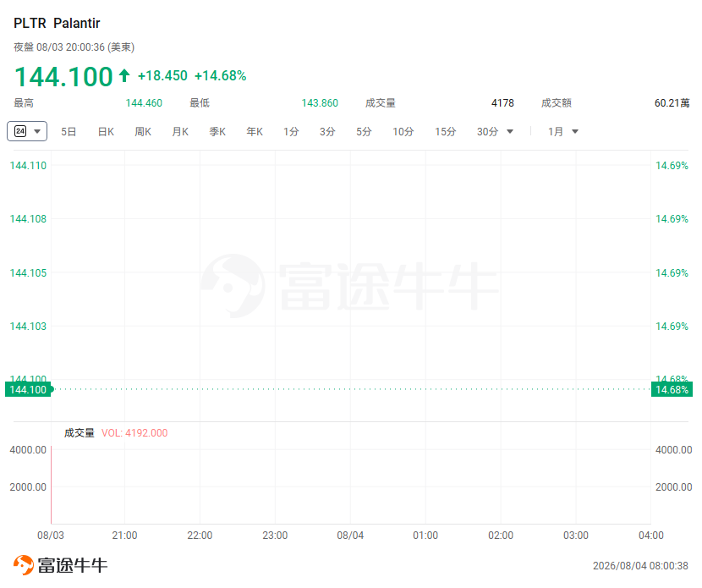Switch to the 5日 chart tab
The height and width of the screenshot is (588, 702).
(x=69, y=132)
